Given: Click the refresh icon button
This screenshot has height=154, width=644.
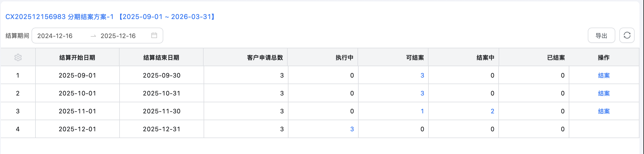Looking at the screenshot, I should tap(627, 36).
